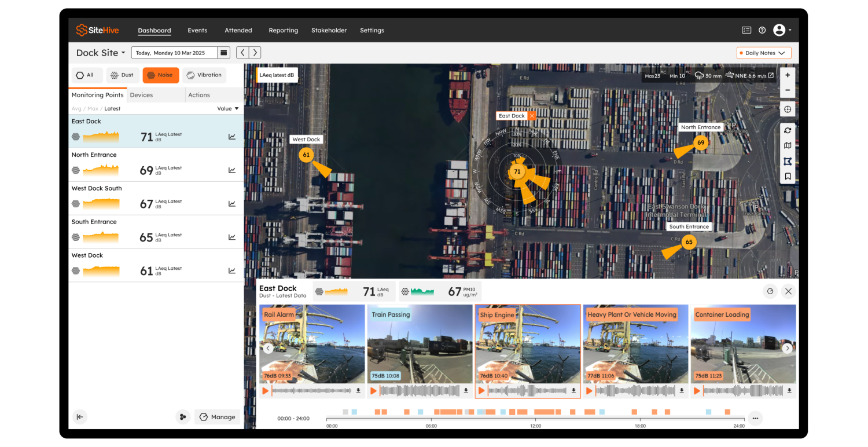The height and width of the screenshot is (447, 868).
Task: Close the East Dock map popup
Action: 532,116
